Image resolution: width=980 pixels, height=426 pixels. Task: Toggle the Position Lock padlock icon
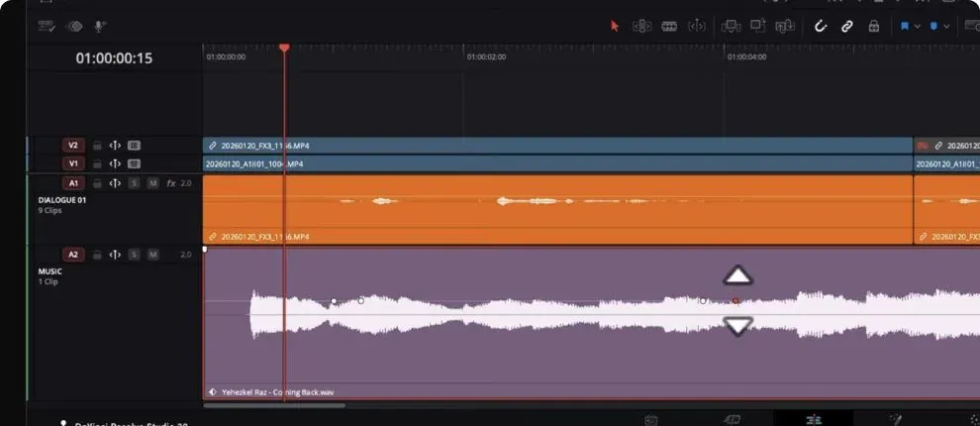(x=874, y=27)
